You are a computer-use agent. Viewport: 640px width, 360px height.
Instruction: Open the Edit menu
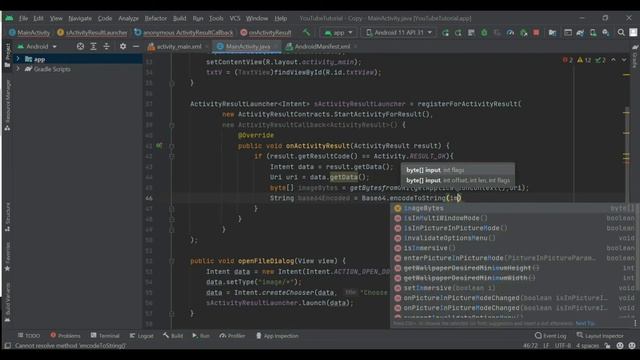[38, 18]
